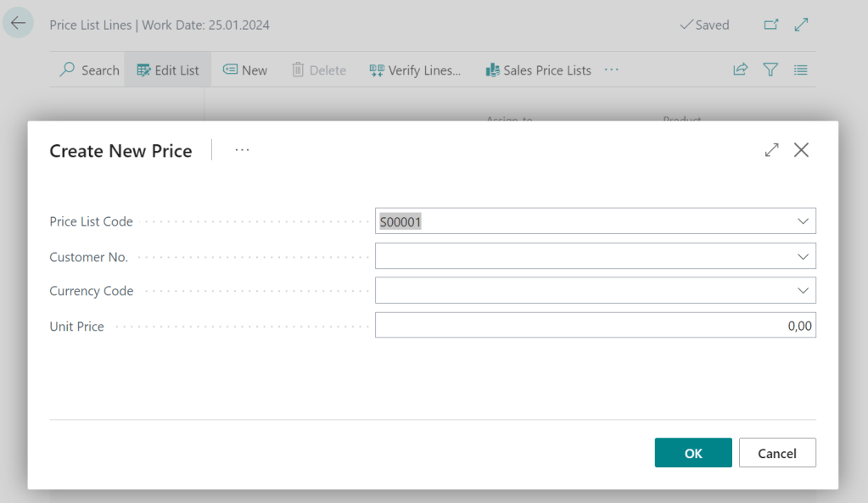Click the back arrow icon
This screenshot has height=503, width=868.
[18, 24]
